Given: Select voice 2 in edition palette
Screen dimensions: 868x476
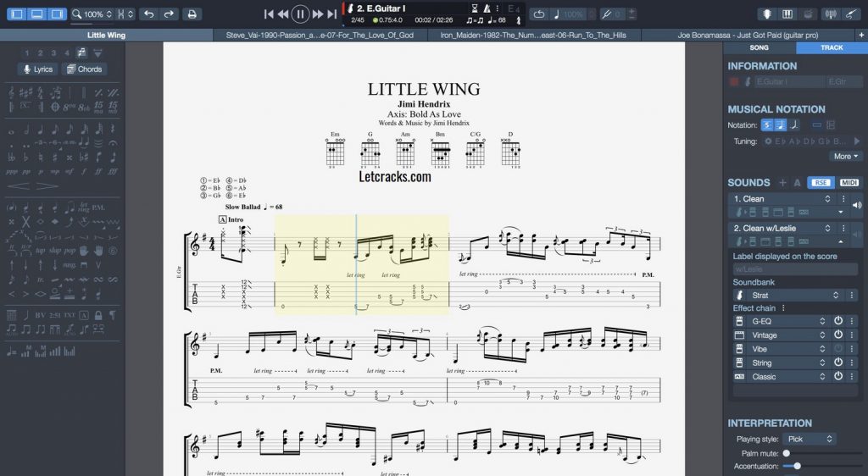Looking at the screenshot, I should click(40, 53).
